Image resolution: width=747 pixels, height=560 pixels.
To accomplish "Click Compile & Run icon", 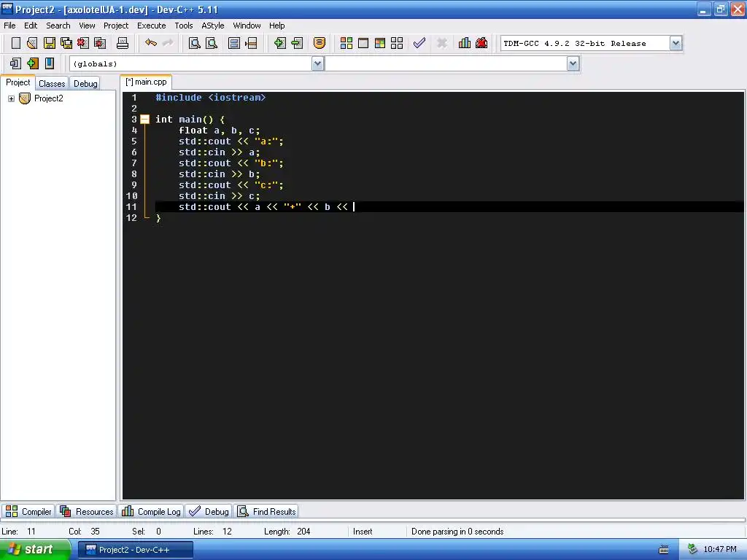I will pyautogui.click(x=379, y=43).
